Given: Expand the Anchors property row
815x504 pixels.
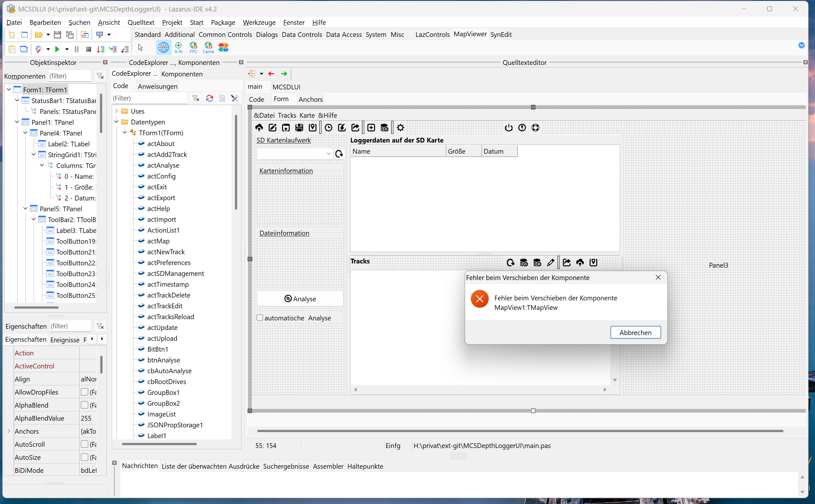Looking at the screenshot, I should coord(9,431).
